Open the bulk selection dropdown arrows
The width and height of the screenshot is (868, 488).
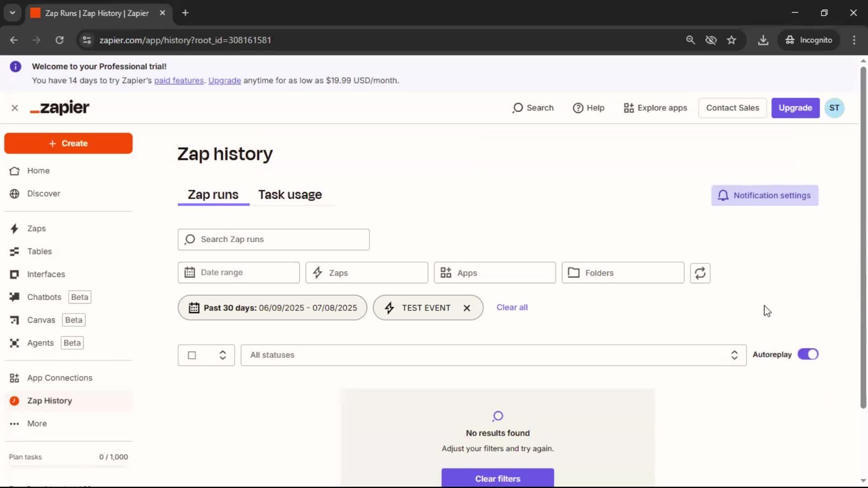(222, 356)
